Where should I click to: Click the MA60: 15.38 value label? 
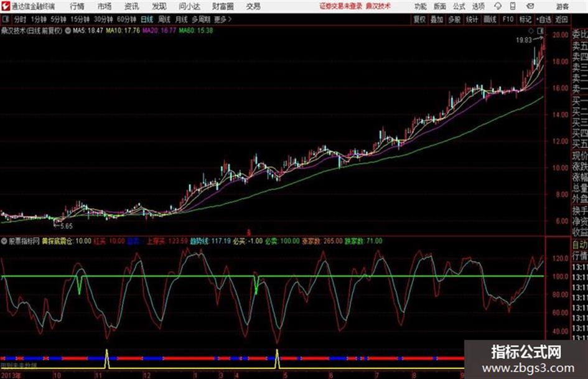pyautogui.click(x=196, y=30)
